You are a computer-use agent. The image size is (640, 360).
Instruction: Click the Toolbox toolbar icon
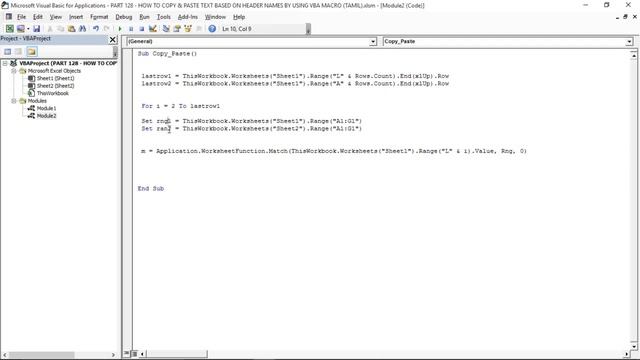199,29
